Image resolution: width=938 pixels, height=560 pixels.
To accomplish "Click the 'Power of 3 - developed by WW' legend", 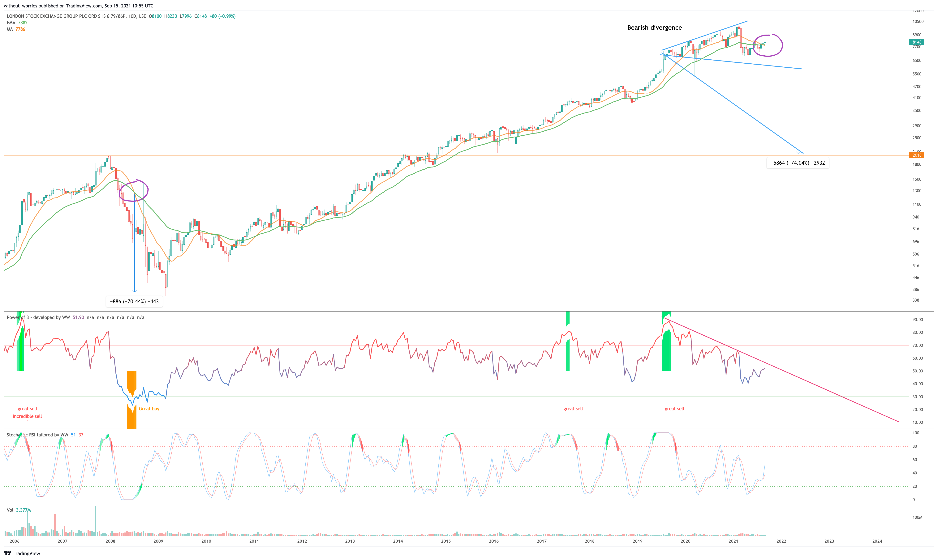I will click(x=38, y=317).
